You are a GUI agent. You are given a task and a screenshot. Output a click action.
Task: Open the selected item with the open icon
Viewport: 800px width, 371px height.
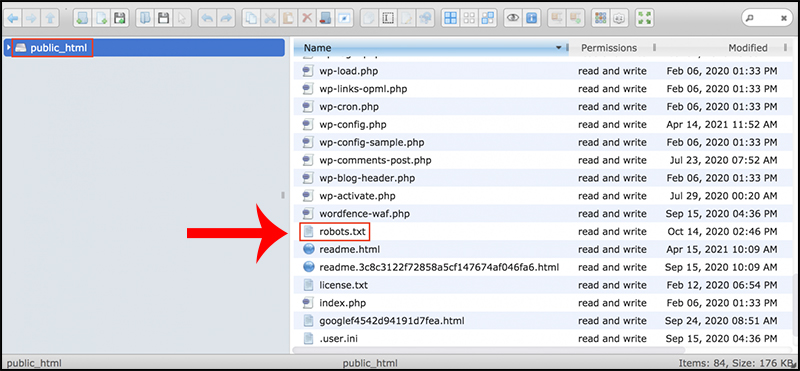[145, 19]
